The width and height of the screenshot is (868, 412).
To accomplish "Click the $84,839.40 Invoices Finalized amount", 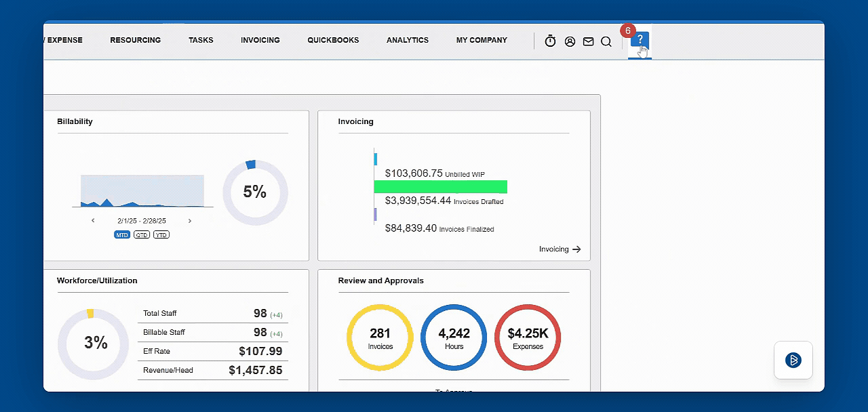I will [x=411, y=228].
